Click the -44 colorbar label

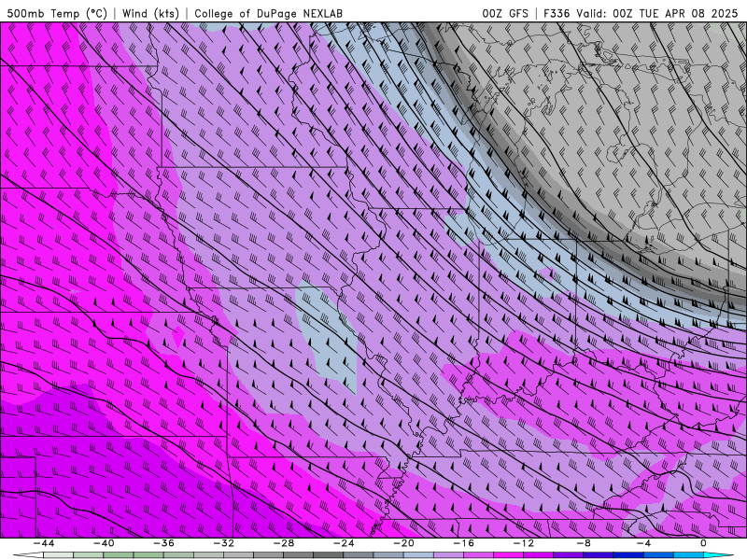click(x=44, y=543)
